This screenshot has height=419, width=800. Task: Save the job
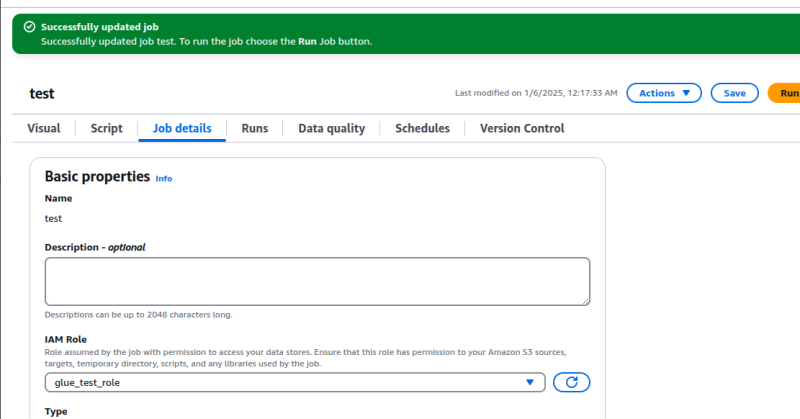coord(734,93)
